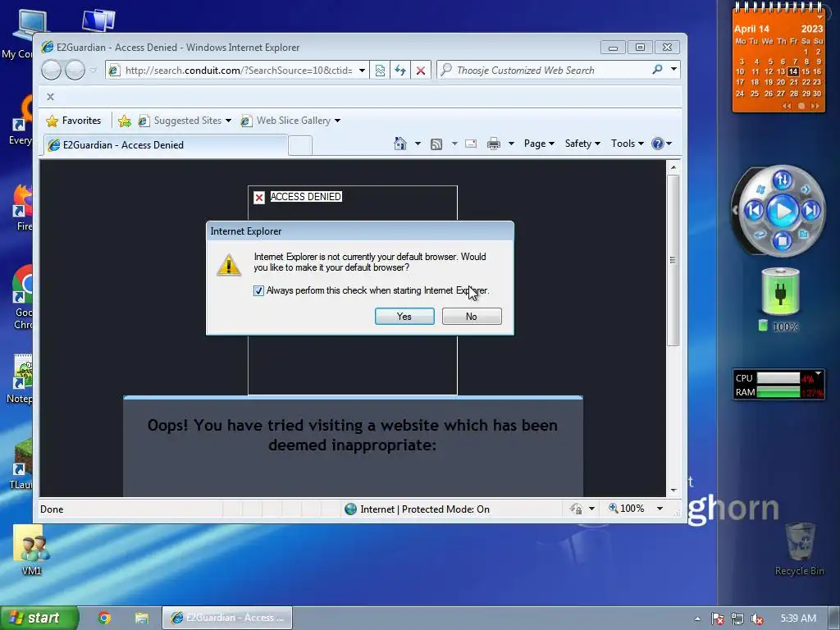Click Add to Favorites Bar icon
Screen dimensions: 840x630
point(125,121)
